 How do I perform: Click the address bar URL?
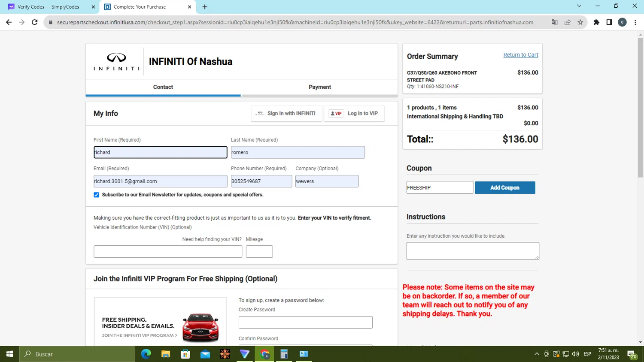click(295, 22)
